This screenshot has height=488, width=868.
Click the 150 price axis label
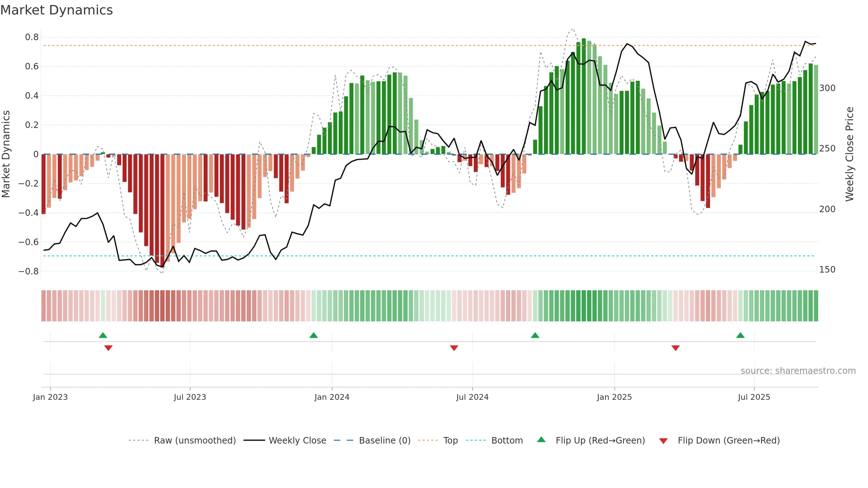coord(827,270)
